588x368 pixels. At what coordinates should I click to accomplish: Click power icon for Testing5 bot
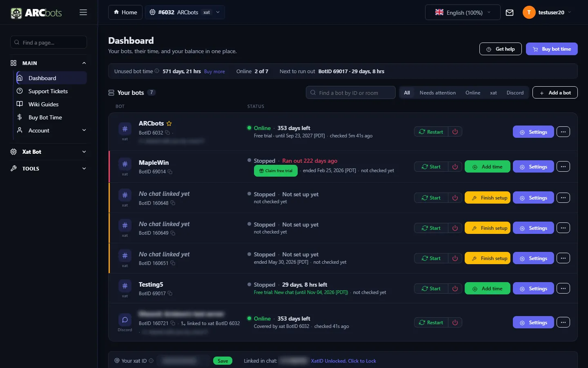point(455,288)
